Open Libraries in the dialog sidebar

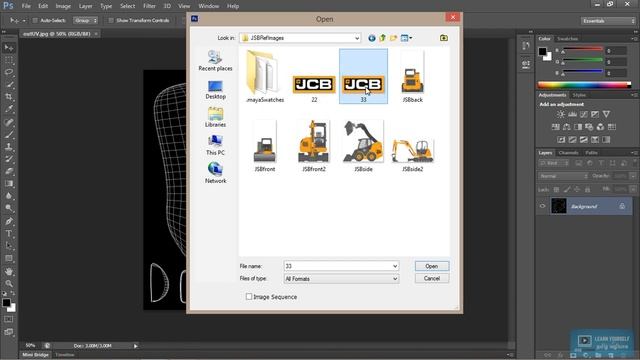(x=215, y=117)
